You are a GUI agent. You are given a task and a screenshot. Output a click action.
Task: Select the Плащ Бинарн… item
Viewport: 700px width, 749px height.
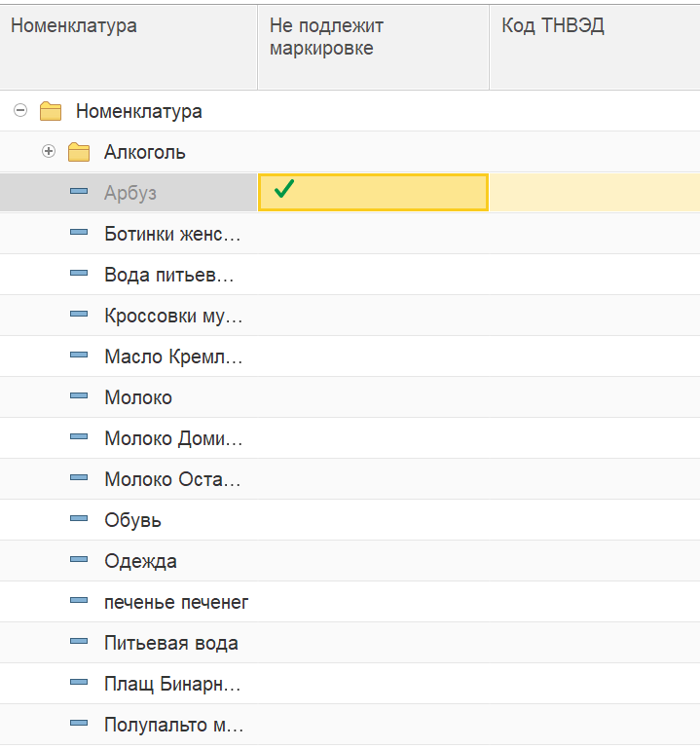coord(172,685)
